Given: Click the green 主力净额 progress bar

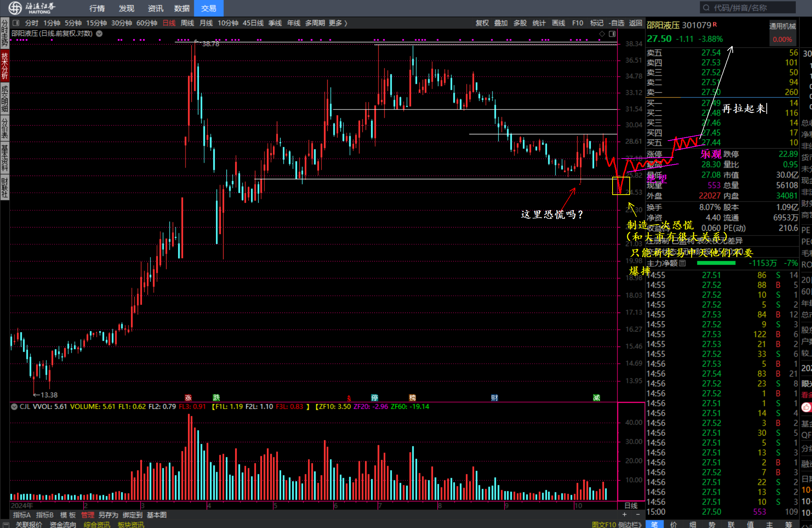Looking at the screenshot, I should pyautogui.click(x=716, y=263).
